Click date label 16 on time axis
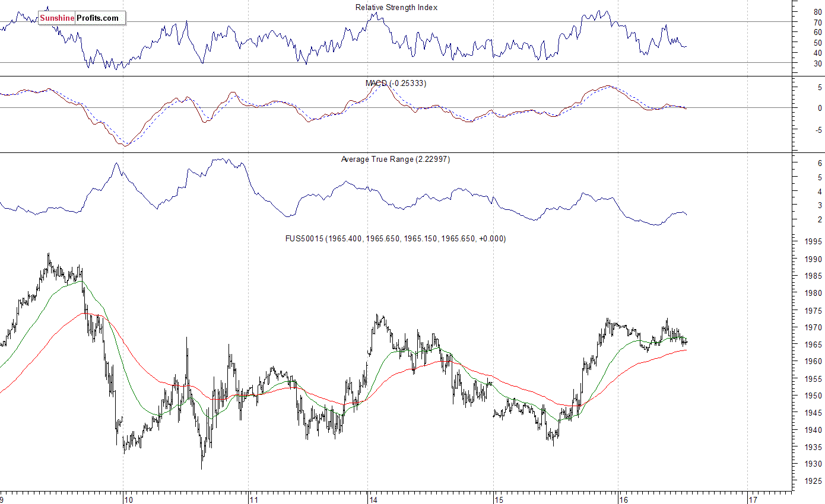825x504 pixels. [x=624, y=499]
